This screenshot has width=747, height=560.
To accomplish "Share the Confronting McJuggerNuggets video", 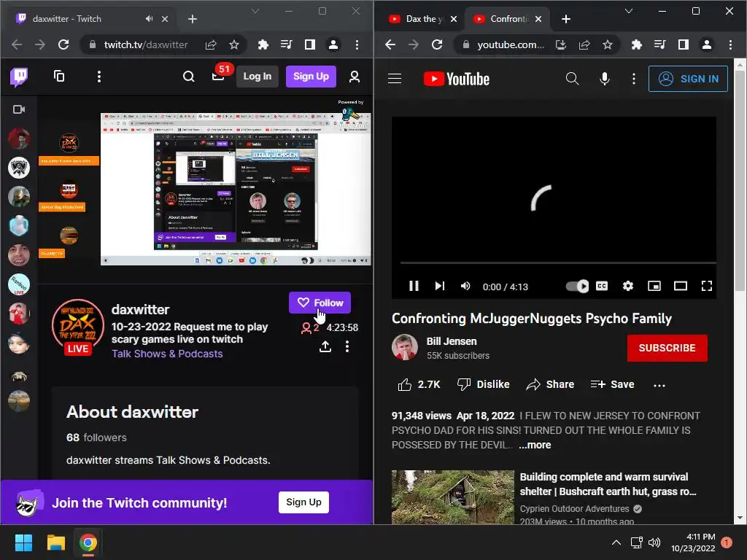I will click(550, 384).
